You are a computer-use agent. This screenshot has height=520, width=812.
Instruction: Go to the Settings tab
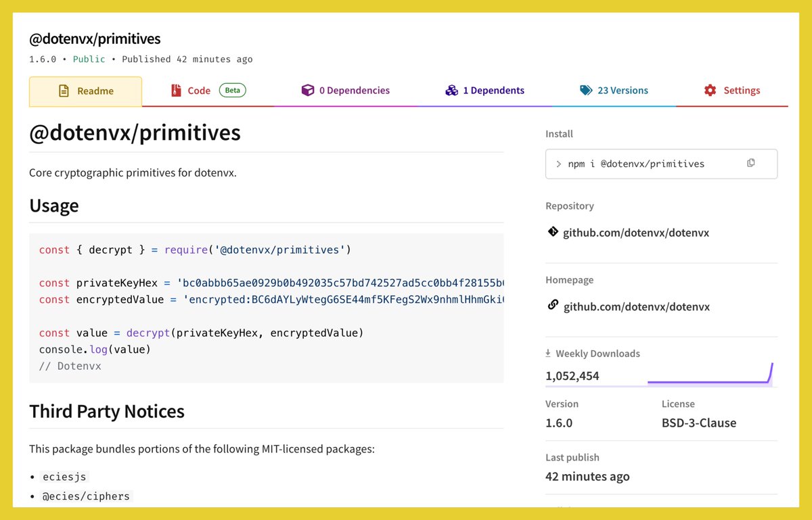[731, 91]
